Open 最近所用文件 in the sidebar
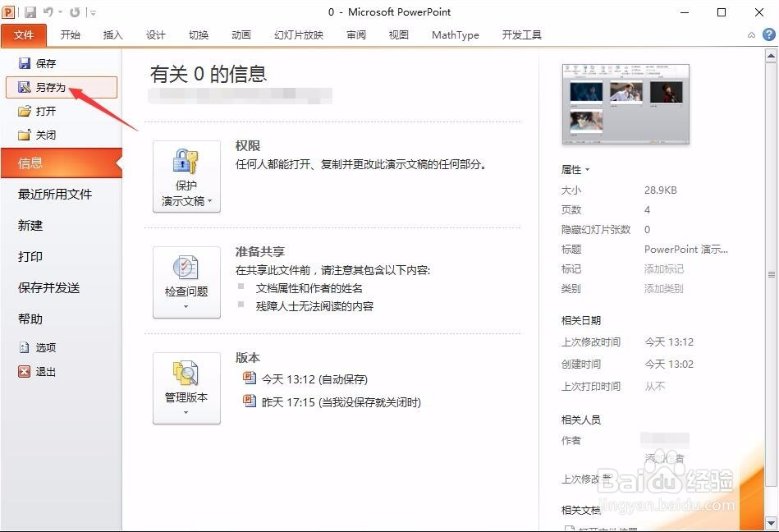Image resolution: width=779 pixels, height=532 pixels. [x=55, y=195]
